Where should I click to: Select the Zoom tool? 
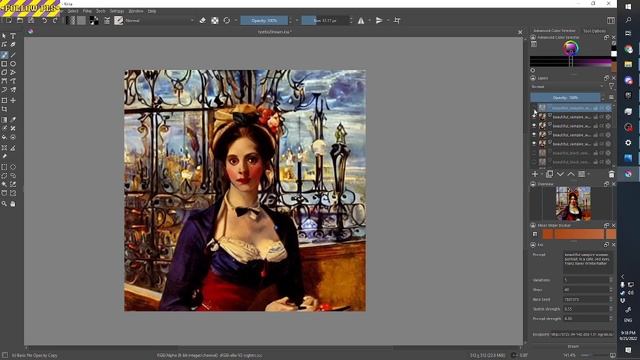(4, 203)
